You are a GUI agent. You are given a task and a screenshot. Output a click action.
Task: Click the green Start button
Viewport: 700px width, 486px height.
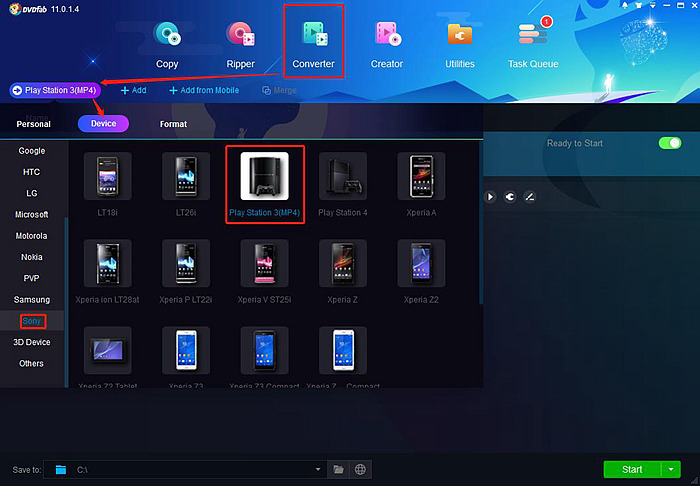[x=632, y=469]
